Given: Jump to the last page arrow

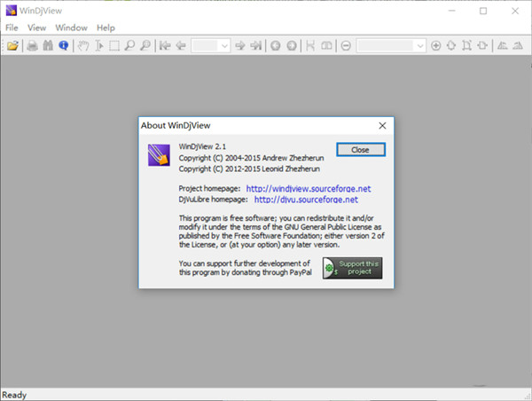Looking at the screenshot, I should [x=255, y=45].
